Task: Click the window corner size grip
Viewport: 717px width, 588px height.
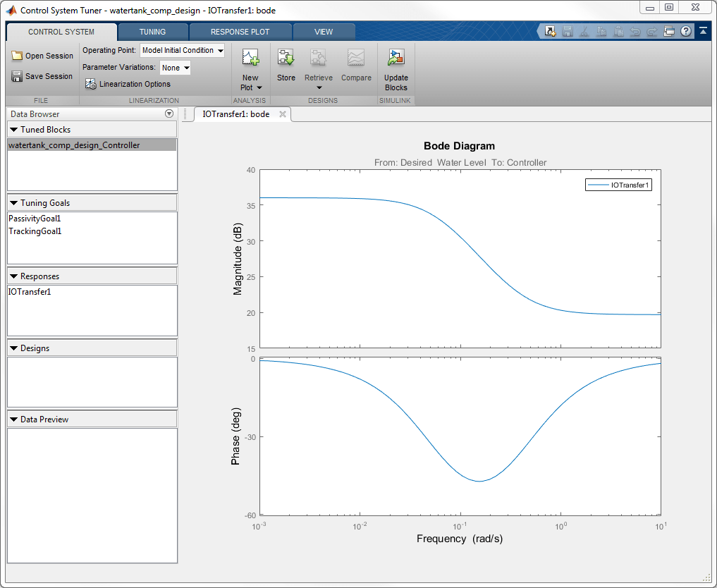Action: coord(706,578)
